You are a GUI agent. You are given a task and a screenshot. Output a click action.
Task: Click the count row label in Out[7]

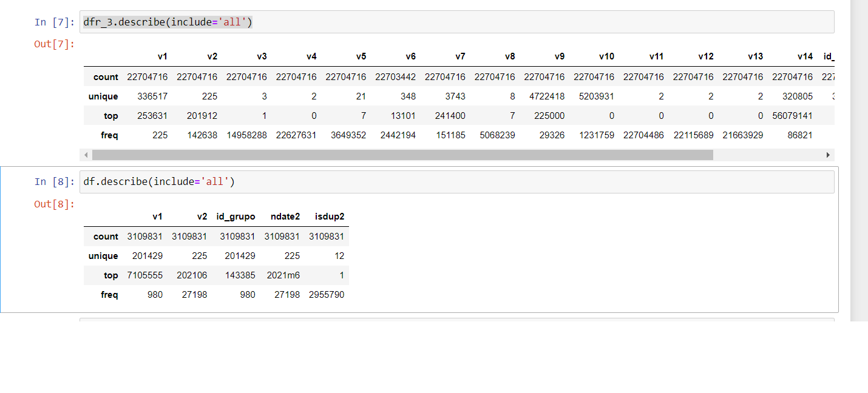coord(106,76)
